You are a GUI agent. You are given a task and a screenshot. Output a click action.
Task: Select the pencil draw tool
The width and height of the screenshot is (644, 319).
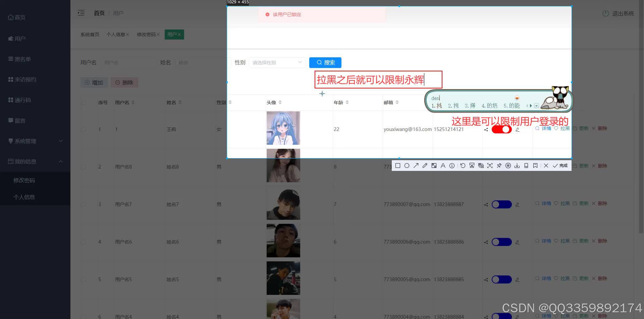(x=425, y=166)
